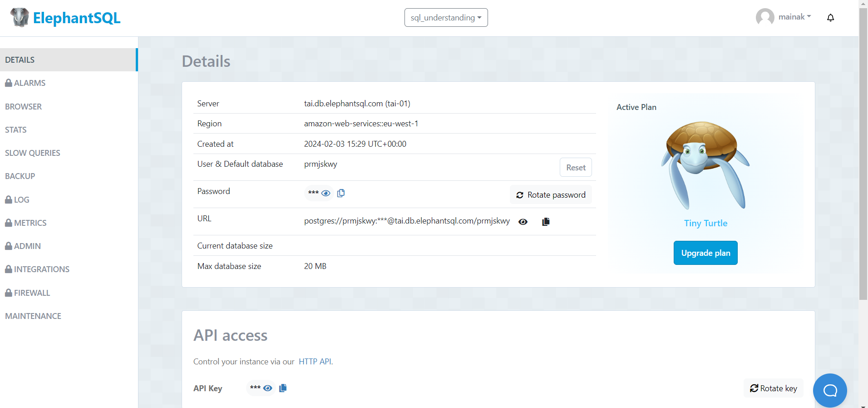Open the sql_understanding instance dropdown

[x=446, y=18]
